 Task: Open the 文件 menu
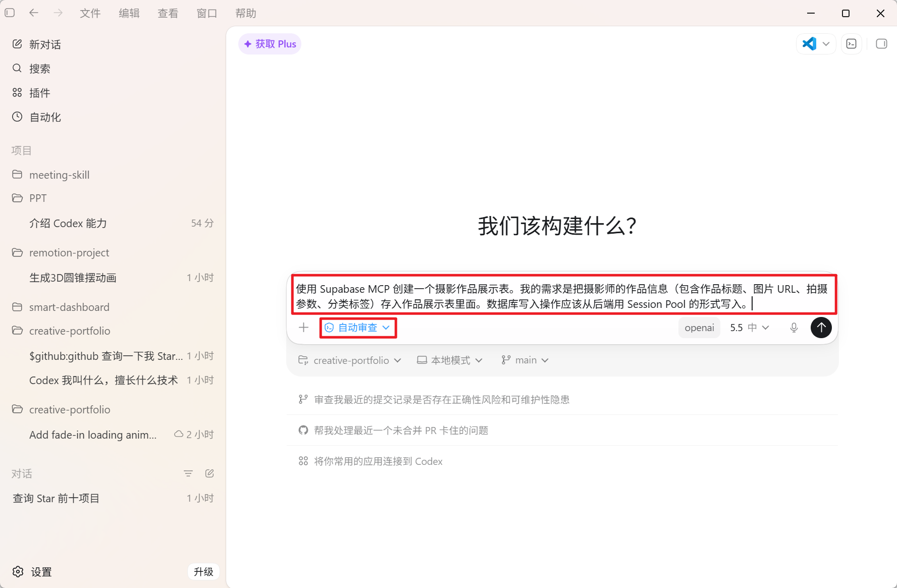coord(90,13)
